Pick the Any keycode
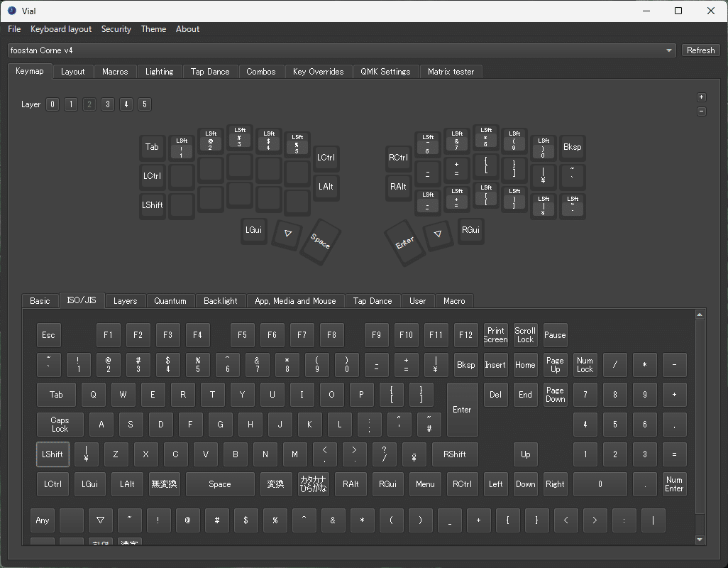 click(x=43, y=520)
